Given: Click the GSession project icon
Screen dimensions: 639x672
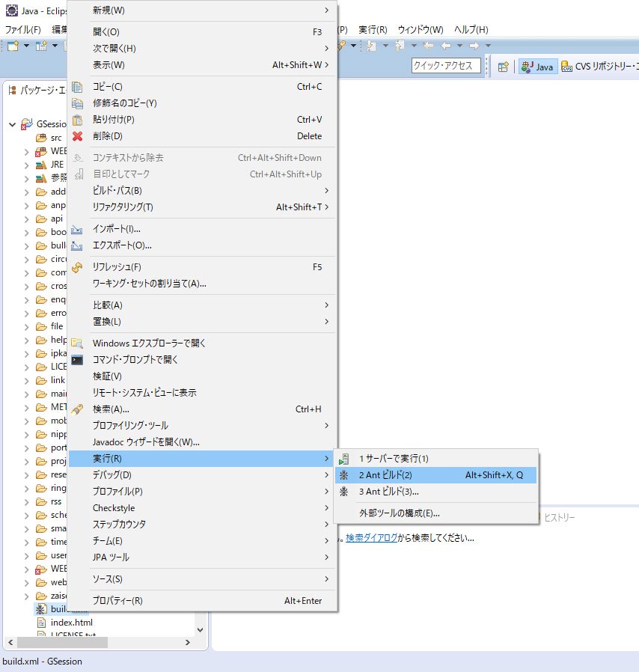Looking at the screenshot, I should pos(27,124).
